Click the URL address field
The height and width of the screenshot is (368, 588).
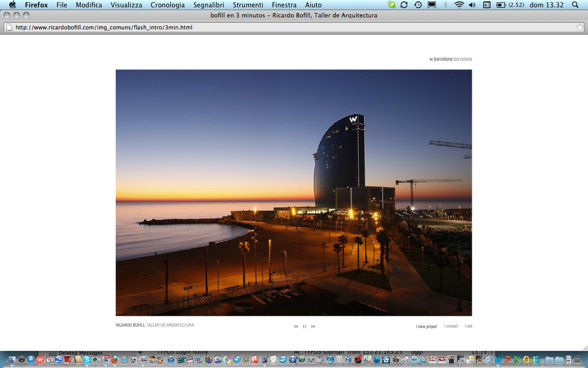pyautogui.click(x=287, y=27)
